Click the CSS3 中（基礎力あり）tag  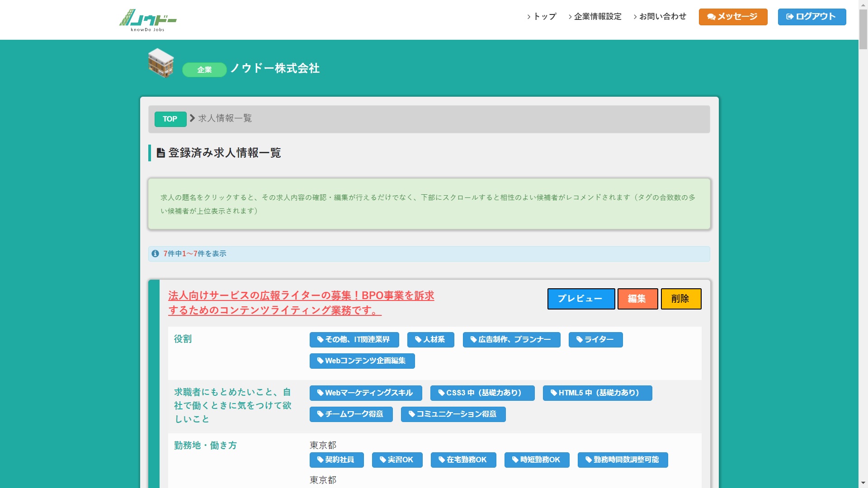coord(482,393)
